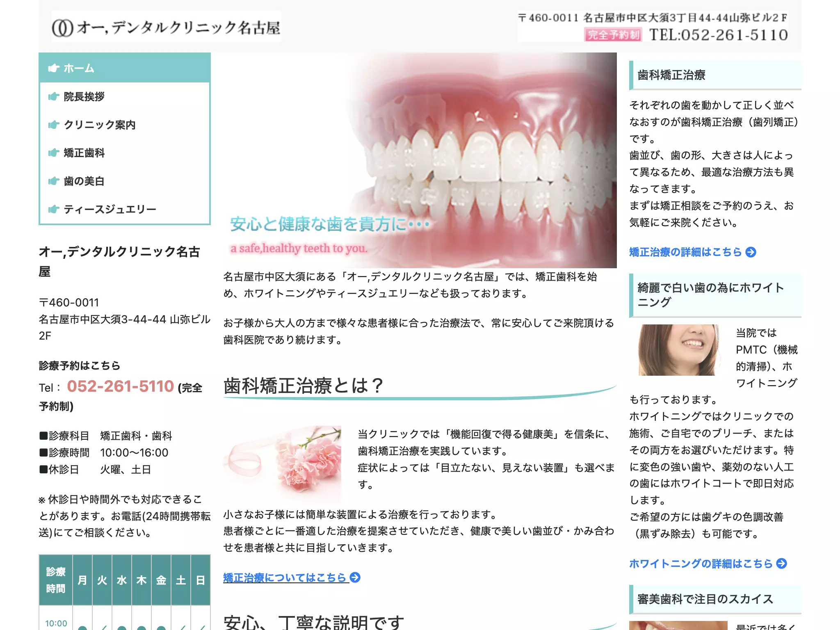840x630 pixels.
Task: Click the 審美歯科で注目のスカイス heading
Action: (x=715, y=599)
